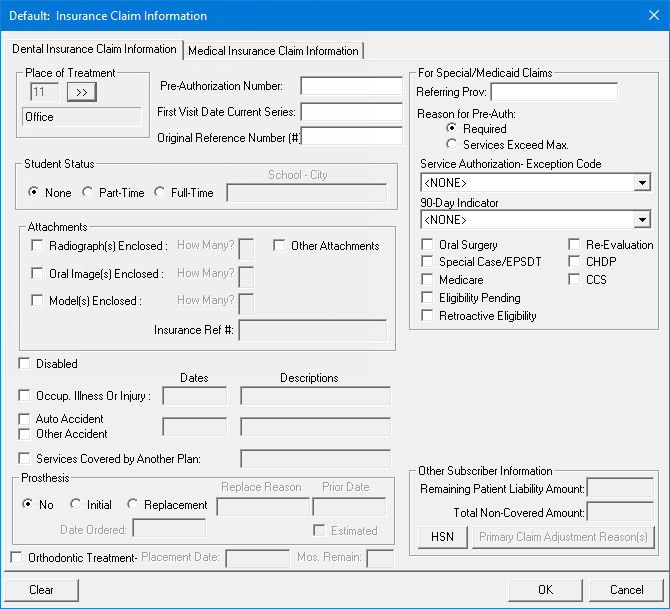Choose Services Exceed Max. reason
Image resolution: width=670 pixels, height=609 pixels.
point(452,145)
